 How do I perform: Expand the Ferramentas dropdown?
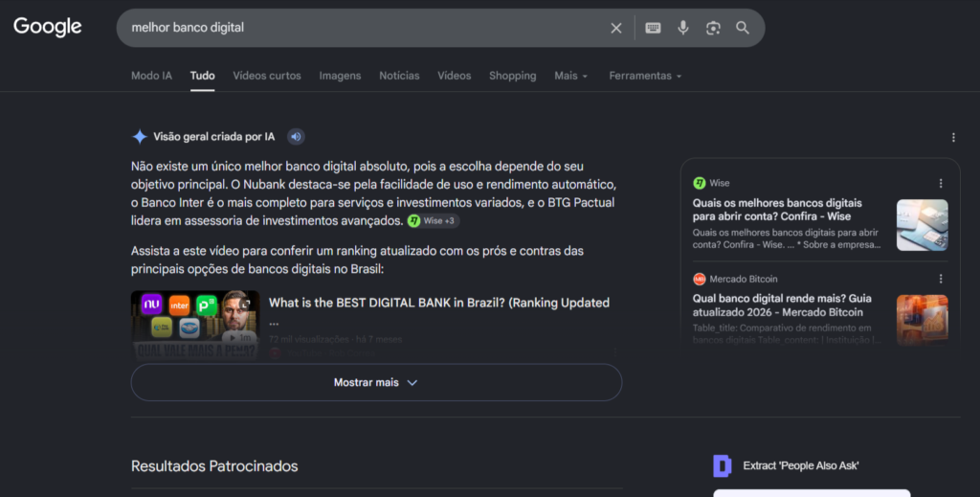645,76
